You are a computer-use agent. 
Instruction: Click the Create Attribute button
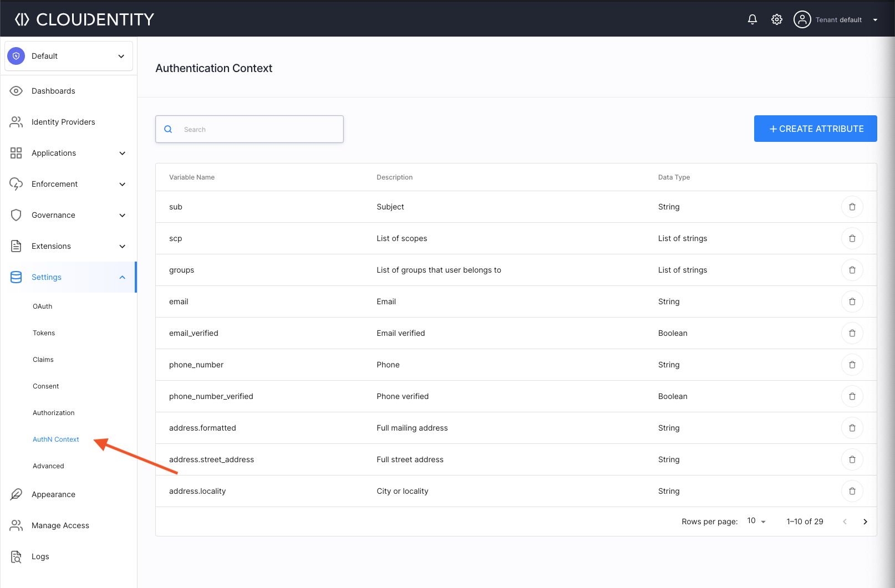point(816,129)
